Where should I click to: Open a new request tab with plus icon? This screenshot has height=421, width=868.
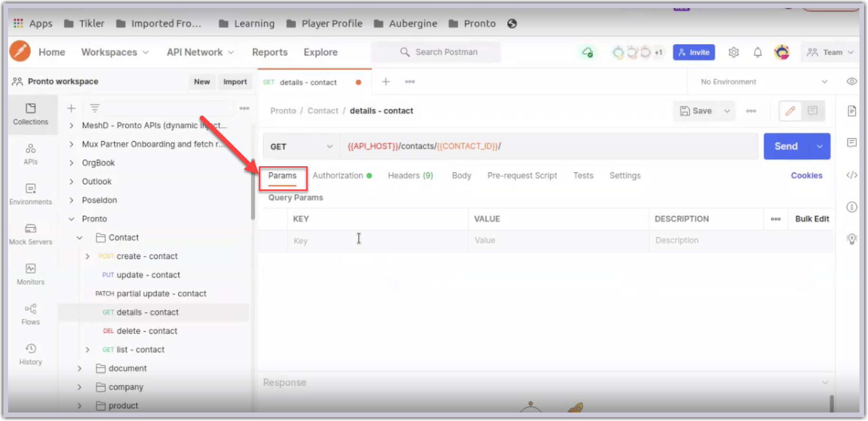[x=386, y=81]
